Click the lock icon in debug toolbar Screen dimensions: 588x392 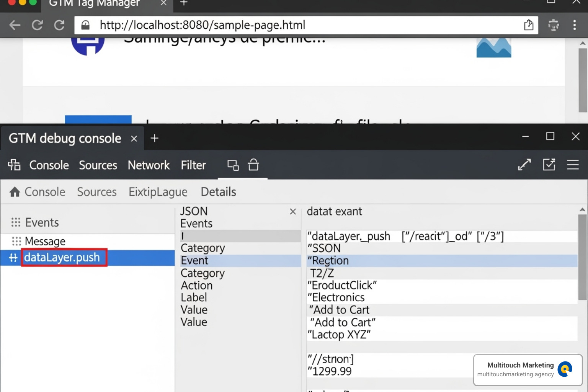(x=253, y=165)
